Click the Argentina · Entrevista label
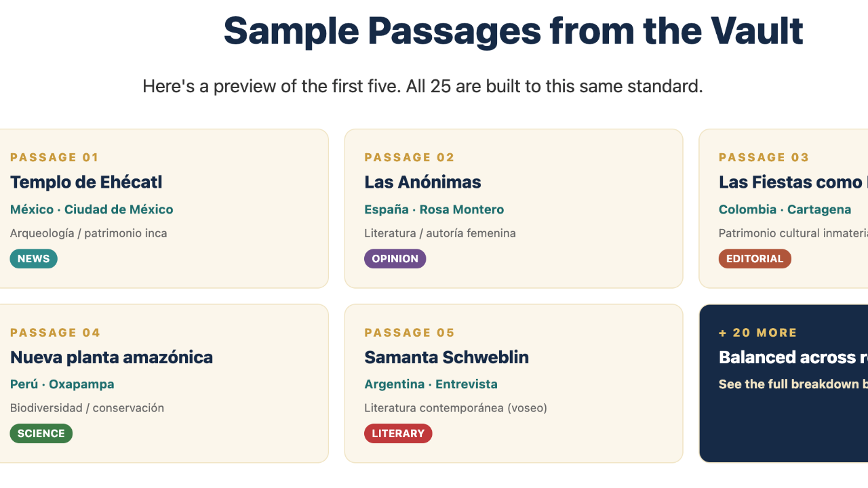 point(431,384)
